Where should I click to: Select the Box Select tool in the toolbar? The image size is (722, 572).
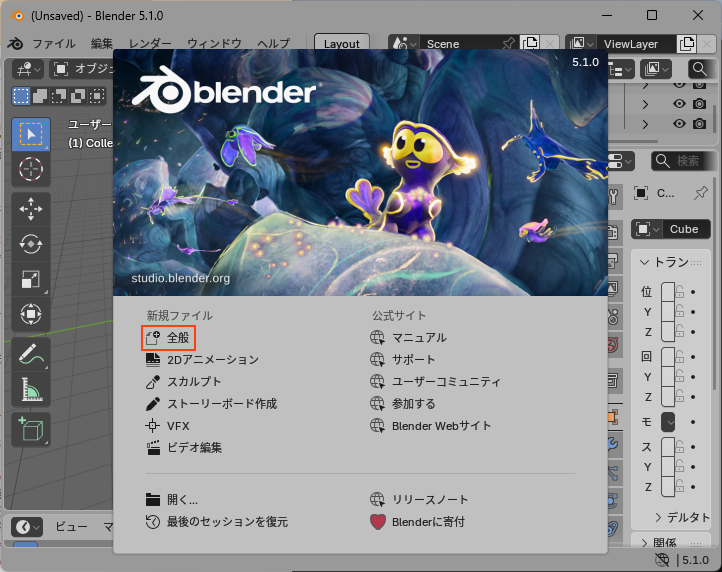coord(31,134)
